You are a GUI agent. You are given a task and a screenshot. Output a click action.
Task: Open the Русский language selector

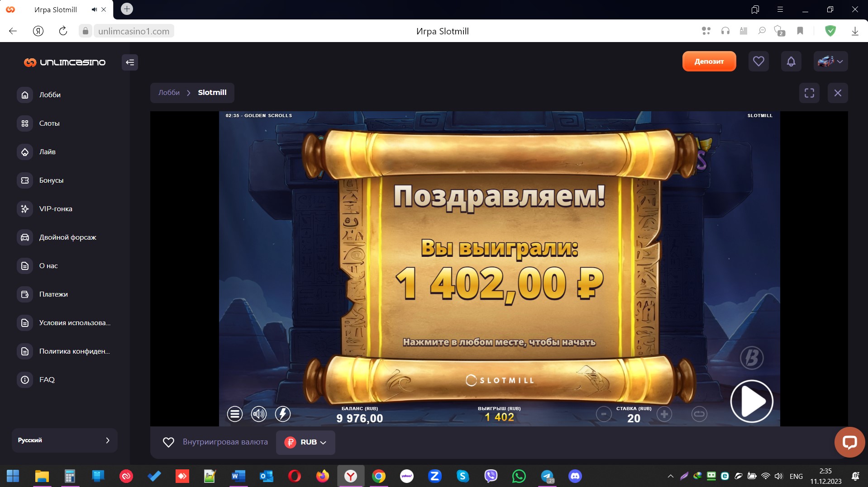click(64, 440)
